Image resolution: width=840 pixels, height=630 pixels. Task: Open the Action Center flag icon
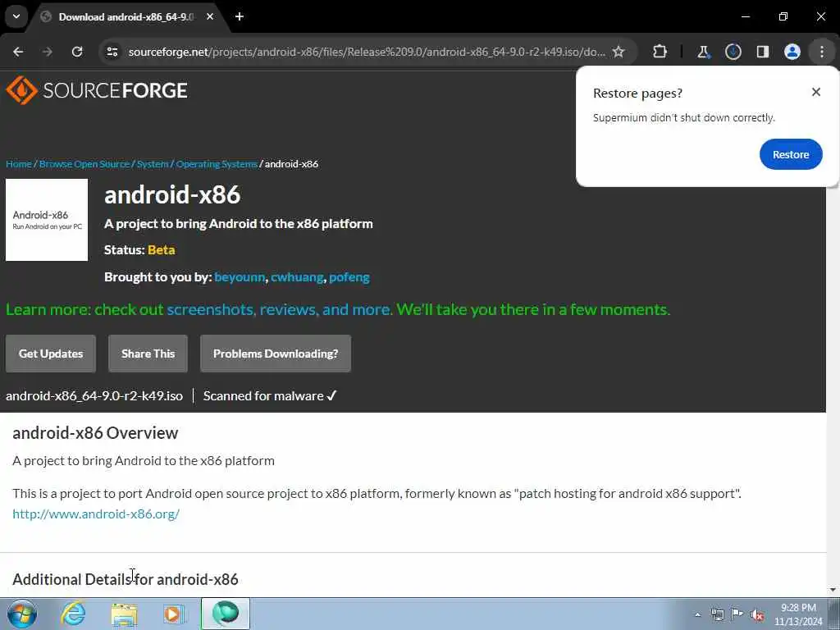tap(737, 614)
